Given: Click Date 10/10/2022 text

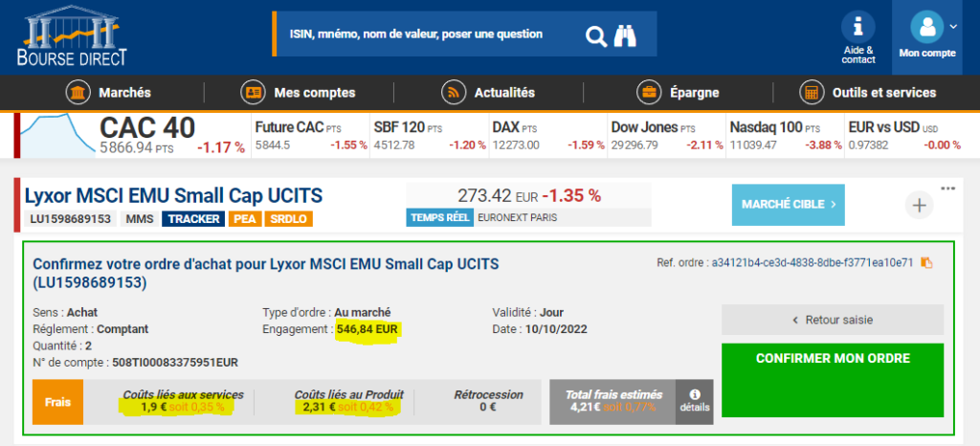Looking at the screenshot, I should [540, 329].
